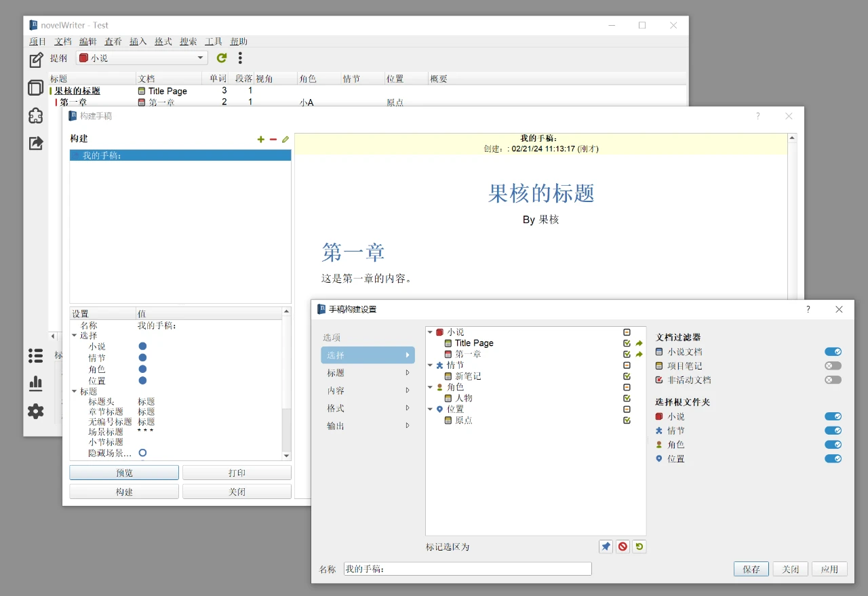Open the 工具 menu in main window
868x596 pixels.
tap(214, 41)
